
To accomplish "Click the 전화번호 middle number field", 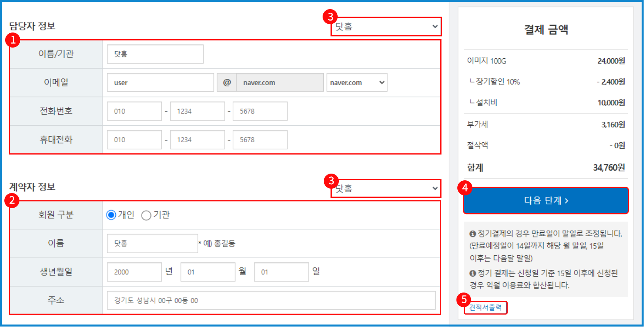I will click(x=197, y=111).
